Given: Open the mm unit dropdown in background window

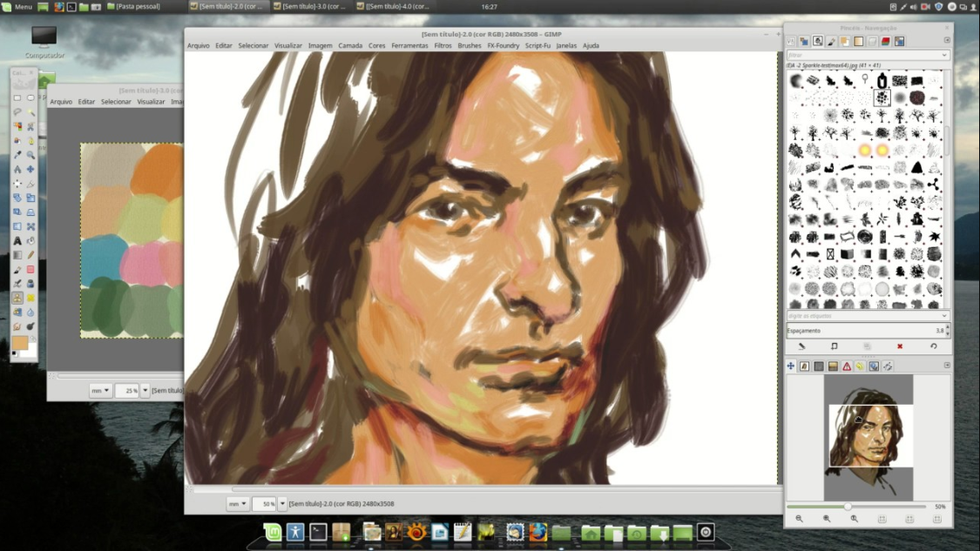Looking at the screenshot, I should click(100, 391).
